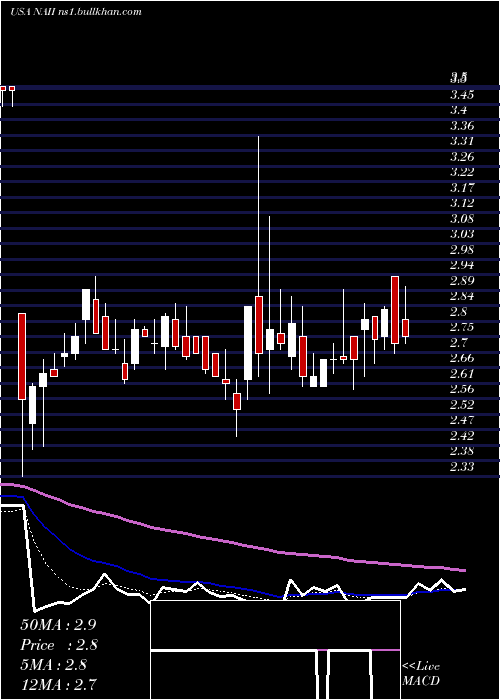Click the 3.36 price axis value

click(462, 125)
